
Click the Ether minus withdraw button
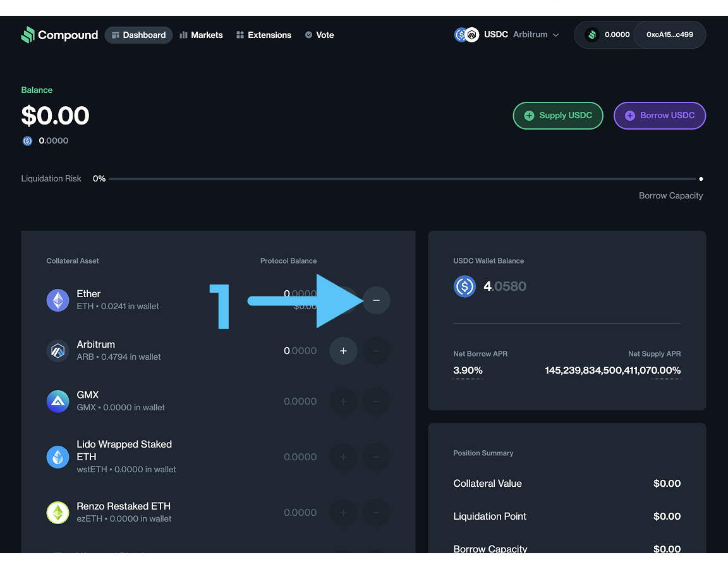pos(376,300)
